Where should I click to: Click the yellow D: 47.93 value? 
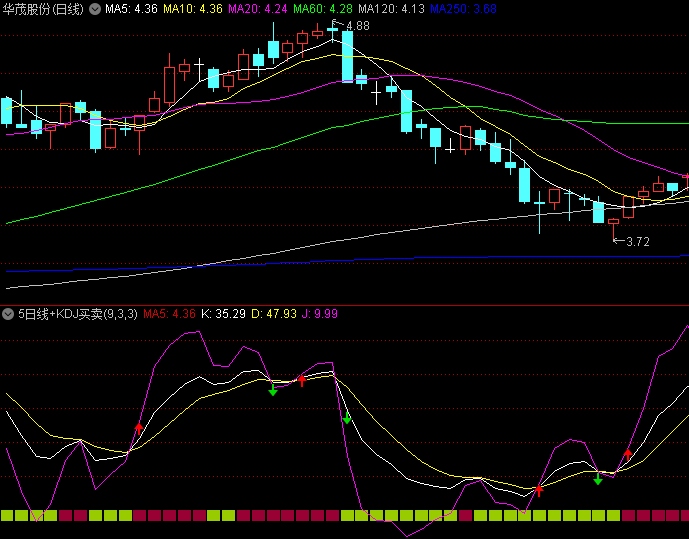click(274, 314)
